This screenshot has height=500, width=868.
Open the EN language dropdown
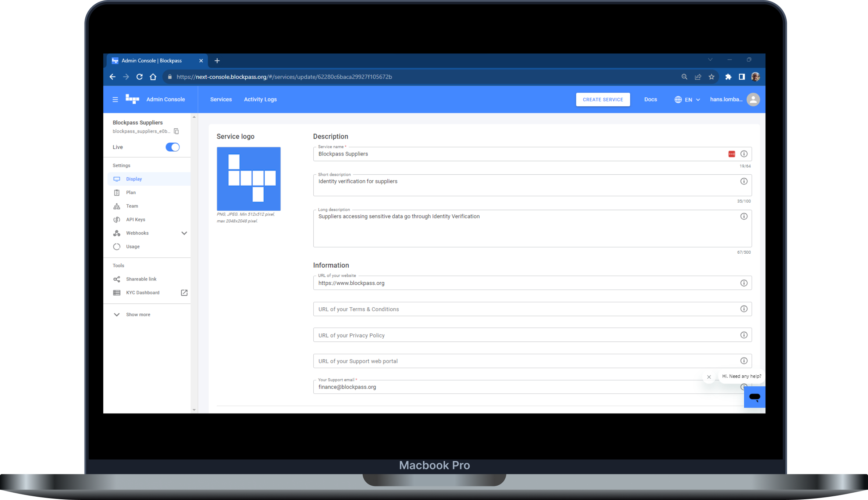[x=687, y=100]
